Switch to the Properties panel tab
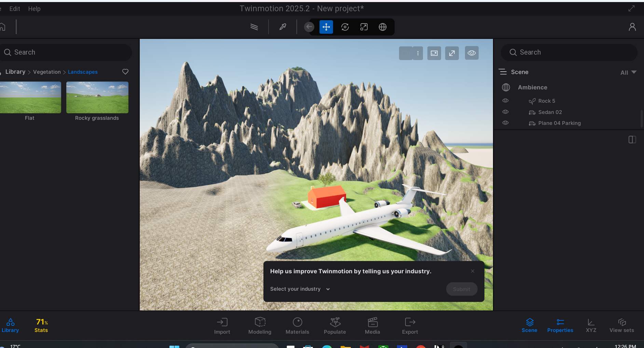Screen dimensions: 644x348 [x=560, y=325]
